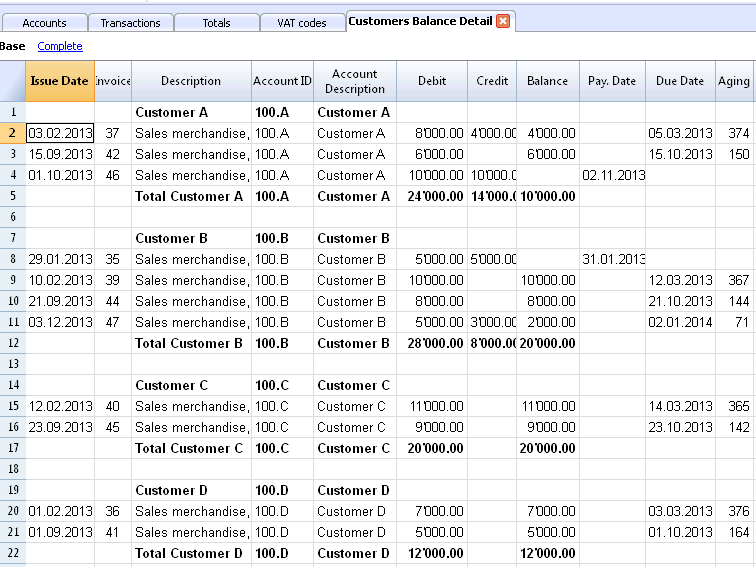
Task: Select issue date cell 29.01.2013
Action: 60,259
